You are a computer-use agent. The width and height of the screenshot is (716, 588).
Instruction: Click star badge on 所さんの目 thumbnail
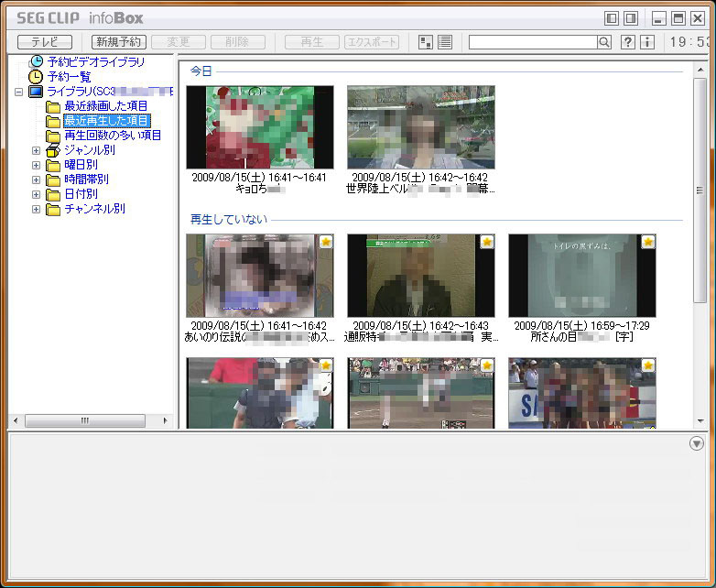tap(648, 242)
